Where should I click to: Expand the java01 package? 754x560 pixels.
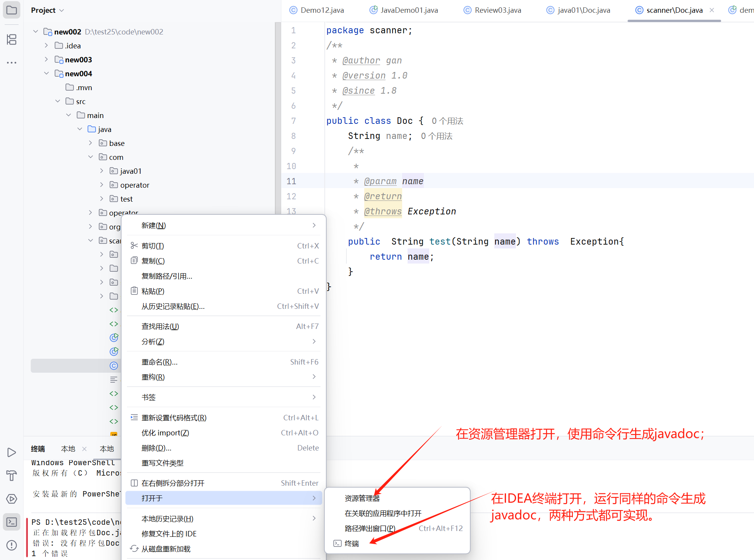101,171
